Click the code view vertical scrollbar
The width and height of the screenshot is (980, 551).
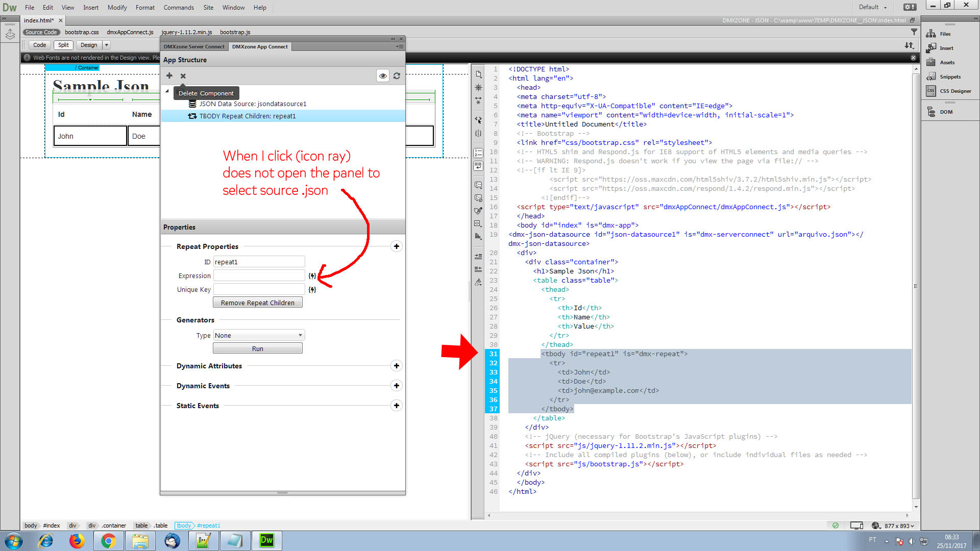[x=916, y=286]
